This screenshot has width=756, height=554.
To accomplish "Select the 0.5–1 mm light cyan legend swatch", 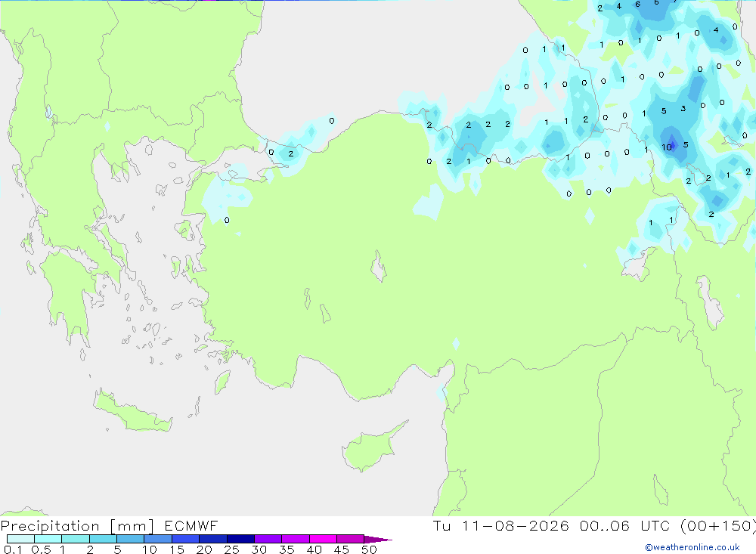I will [48, 539].
